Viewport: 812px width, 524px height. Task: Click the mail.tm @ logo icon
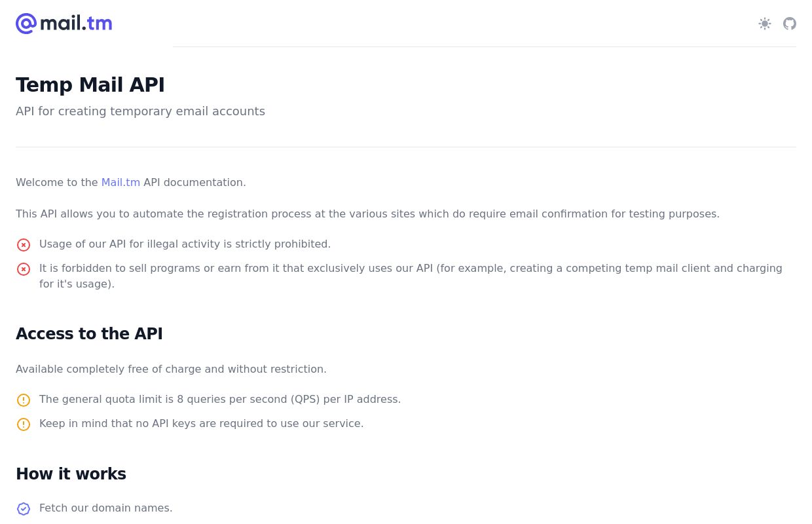point(26,24)
